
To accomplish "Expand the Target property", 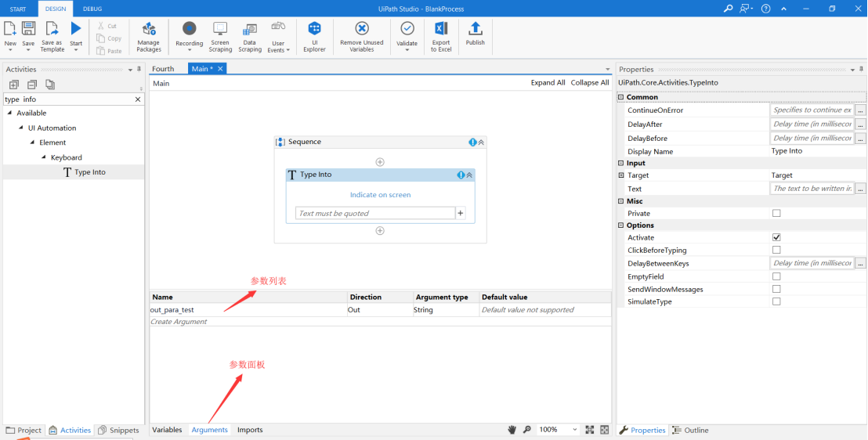I will pos(620,175).
